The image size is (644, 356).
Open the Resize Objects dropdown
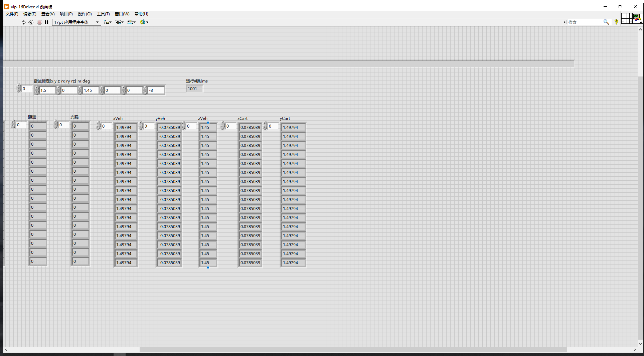[131, 22]
